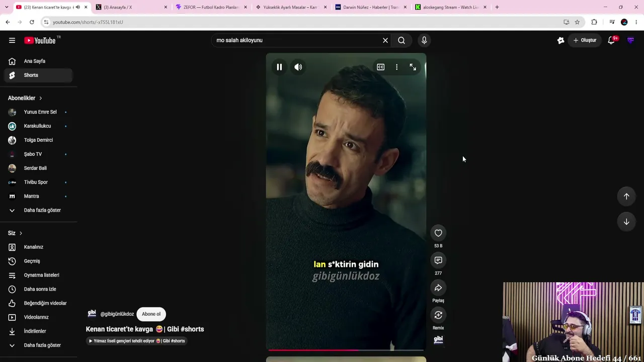Subscribe with the Abone ol button

point(151,314)
